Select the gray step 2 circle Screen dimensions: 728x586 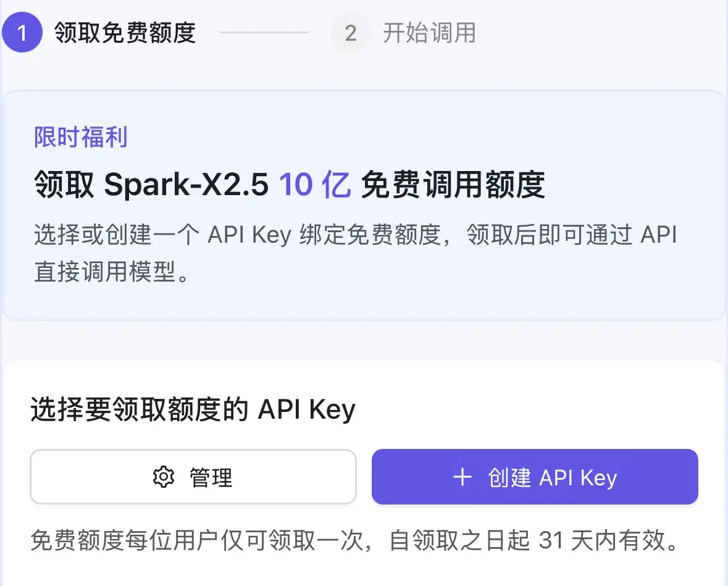click(x=351, y=33)
